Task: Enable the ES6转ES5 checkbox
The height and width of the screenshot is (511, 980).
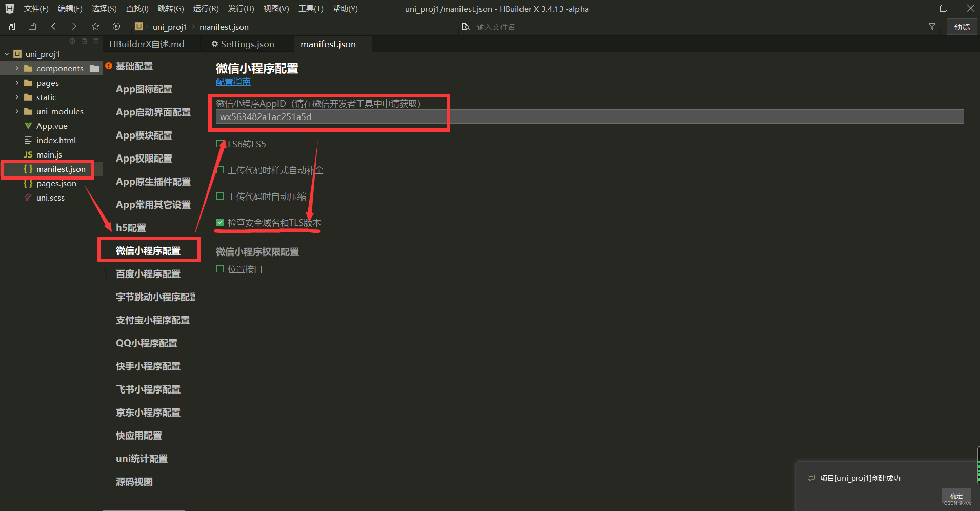Action: (x=220, y=144)
